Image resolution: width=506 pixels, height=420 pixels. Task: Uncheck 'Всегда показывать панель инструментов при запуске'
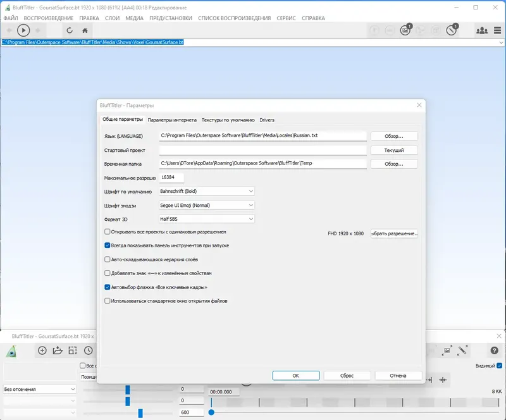(107, 245)
